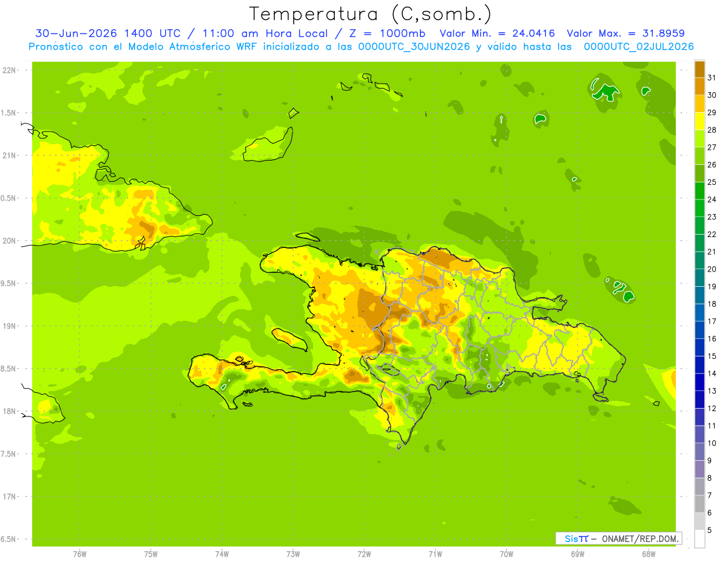This screenshot has height=562, width=728.
Task: Click the '71W' longitude label
Action: [435, 554]
